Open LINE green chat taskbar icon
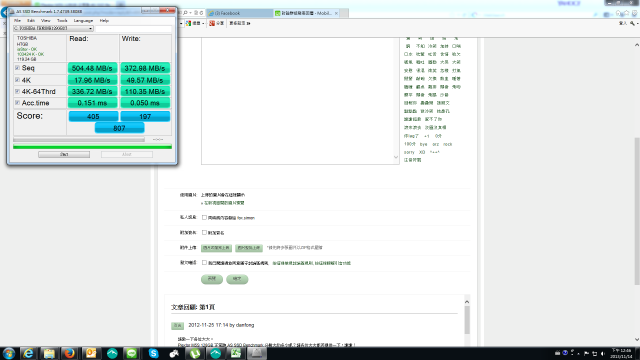The width and height of the screenshot is (640, 360). 132,353
